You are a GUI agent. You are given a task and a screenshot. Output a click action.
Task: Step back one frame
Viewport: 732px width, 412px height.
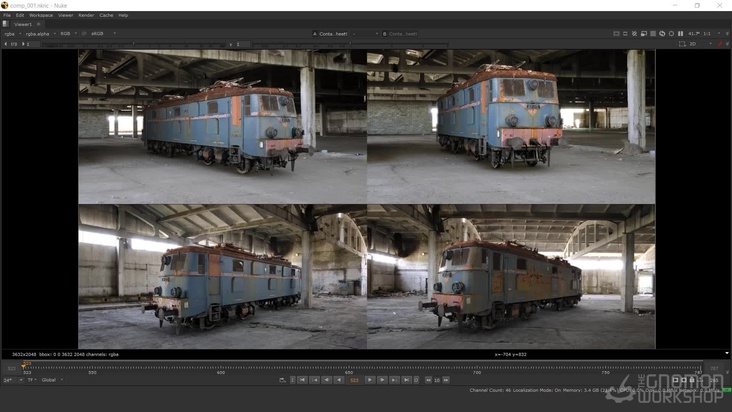pyautogui.click(x=327, y=380)
